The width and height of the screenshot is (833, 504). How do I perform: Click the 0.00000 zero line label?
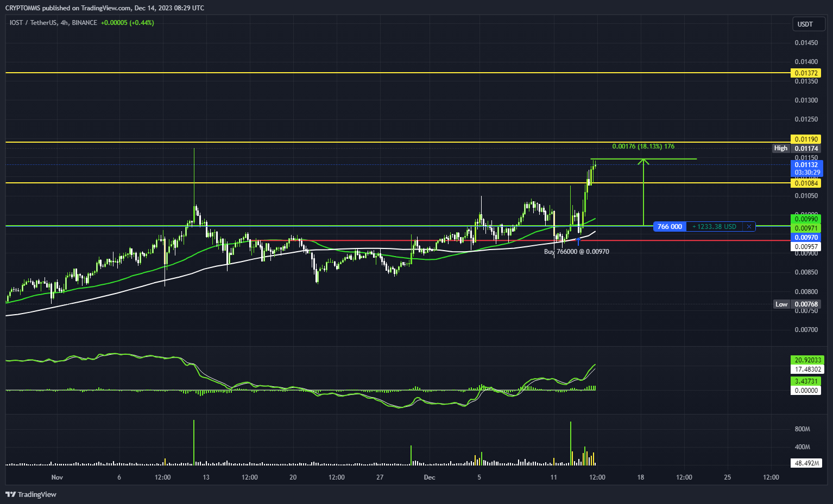pyautogui.click(x=806, y=391)
